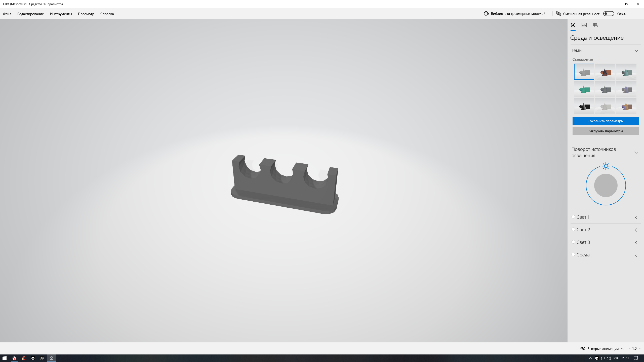Open the Просмотр menu
Image resolution: width=644 pixels, height=362 pixels.
86,14
